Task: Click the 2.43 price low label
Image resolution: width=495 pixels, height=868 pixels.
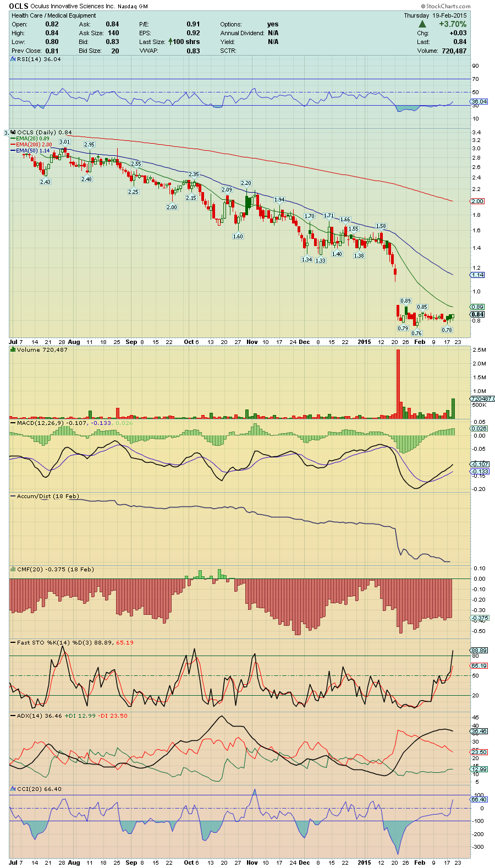Action: click(45, 182)
